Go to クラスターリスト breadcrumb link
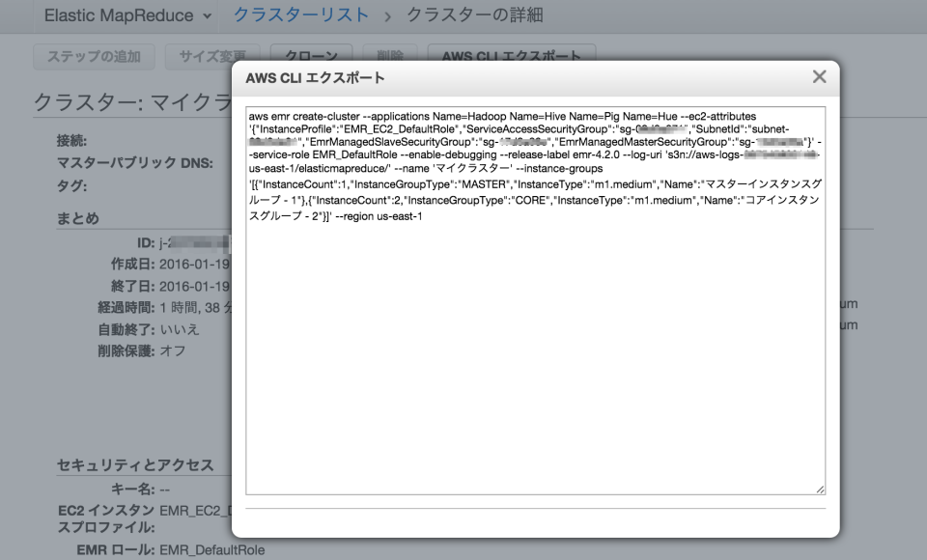 (301, 14)
